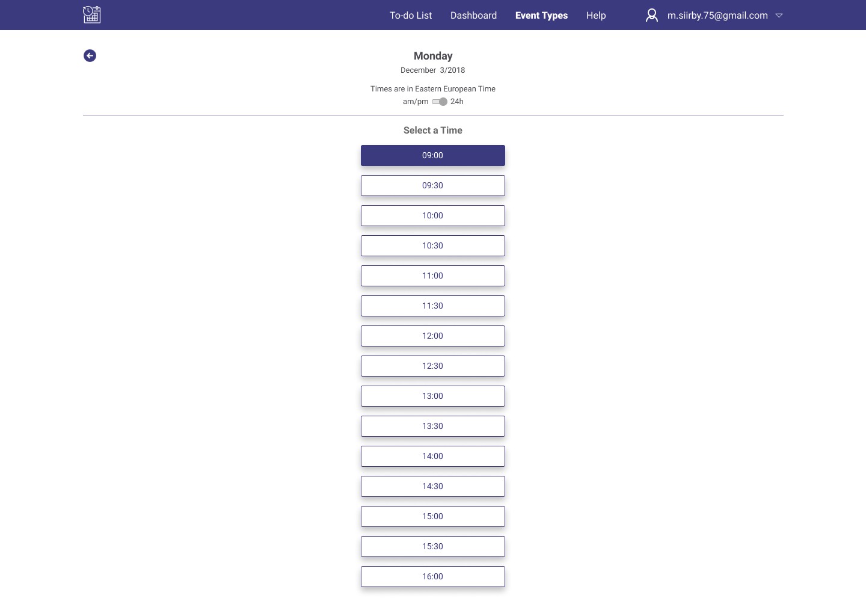This screenshot has height=616, width=866.
Task: Click the 'am/pm' label
Action: point(416,102)
